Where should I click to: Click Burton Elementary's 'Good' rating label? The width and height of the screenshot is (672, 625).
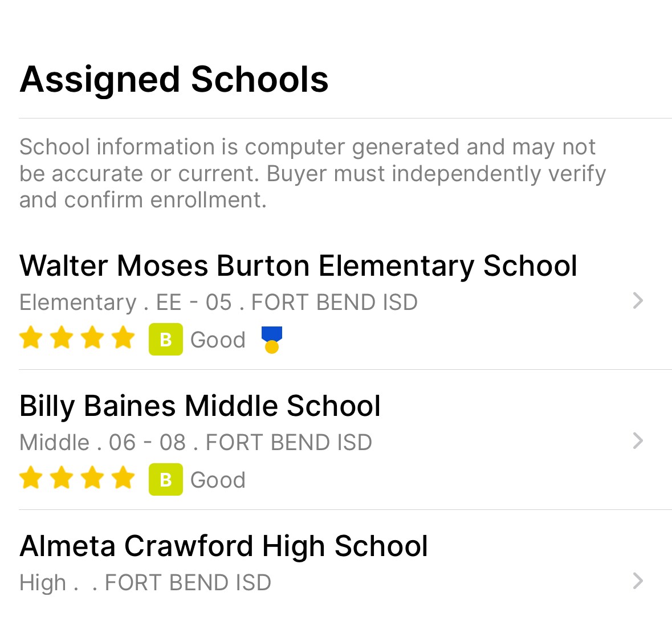point(218,340)
